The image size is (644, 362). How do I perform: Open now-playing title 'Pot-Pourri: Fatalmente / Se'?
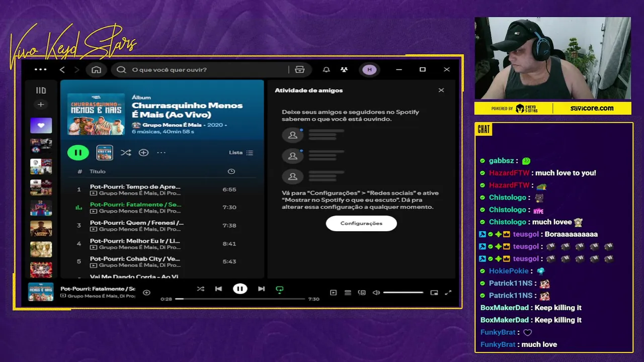click(98, 289)
